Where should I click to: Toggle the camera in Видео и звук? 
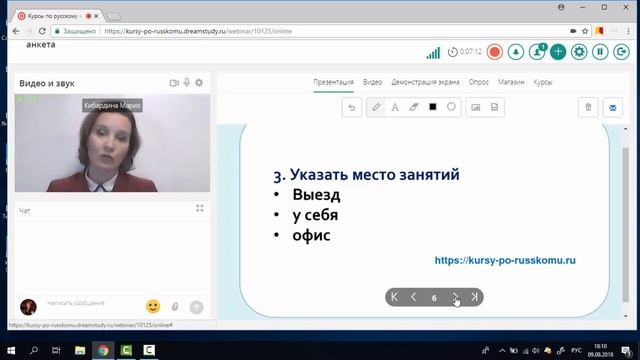click(174, 83)
